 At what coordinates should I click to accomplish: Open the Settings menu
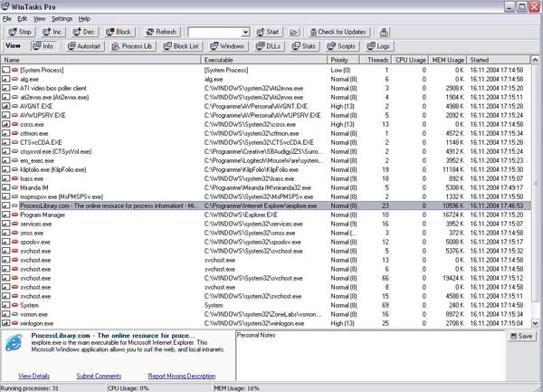pos(62,18)
